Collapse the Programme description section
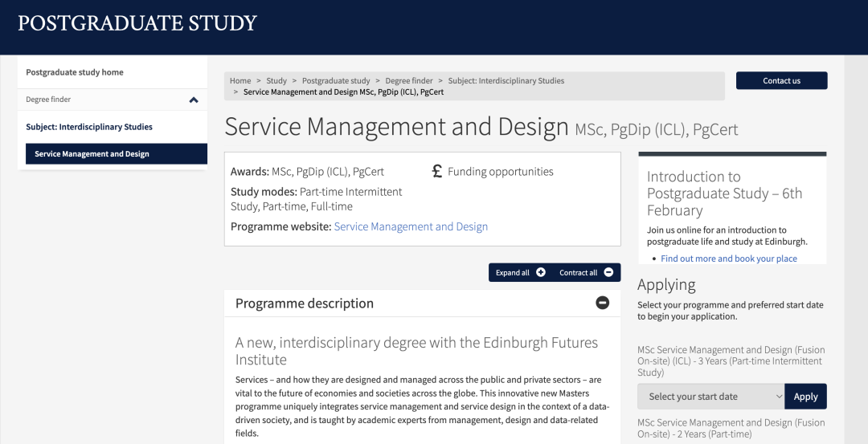 pyautogui.click(x=602, y=303)
